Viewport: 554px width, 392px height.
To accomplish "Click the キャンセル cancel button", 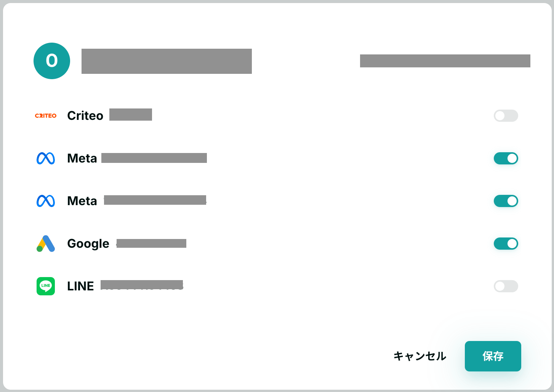I will (x=420, y=356).
